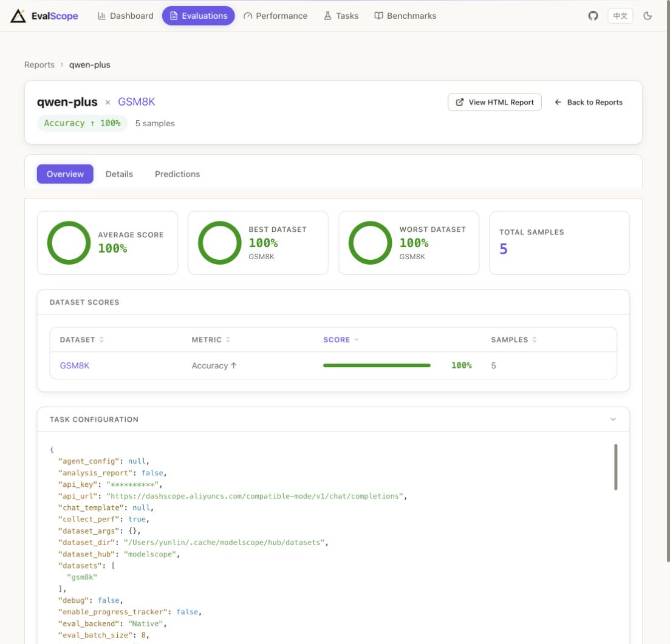Go to Reports breadcrumb link

click(x=39, y=65)
